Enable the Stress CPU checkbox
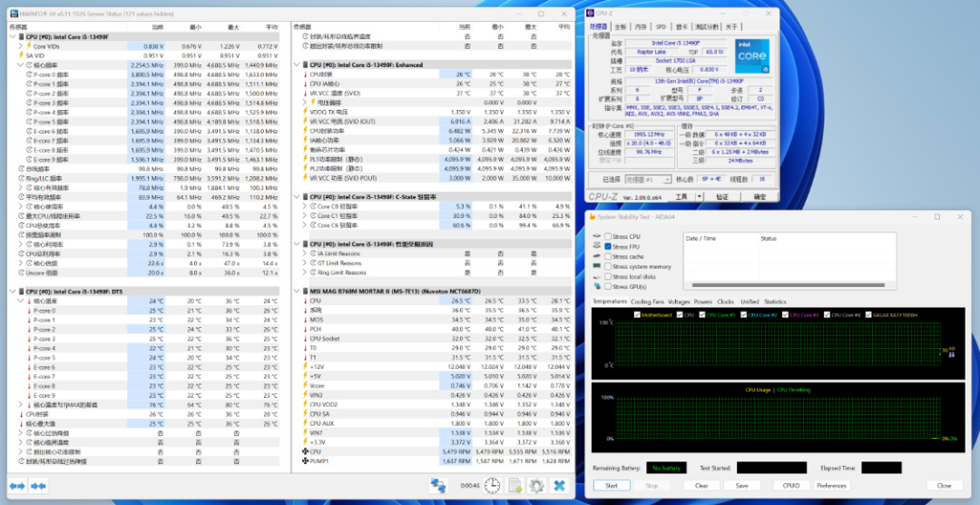The image size is (980, 505). (608, 237)
